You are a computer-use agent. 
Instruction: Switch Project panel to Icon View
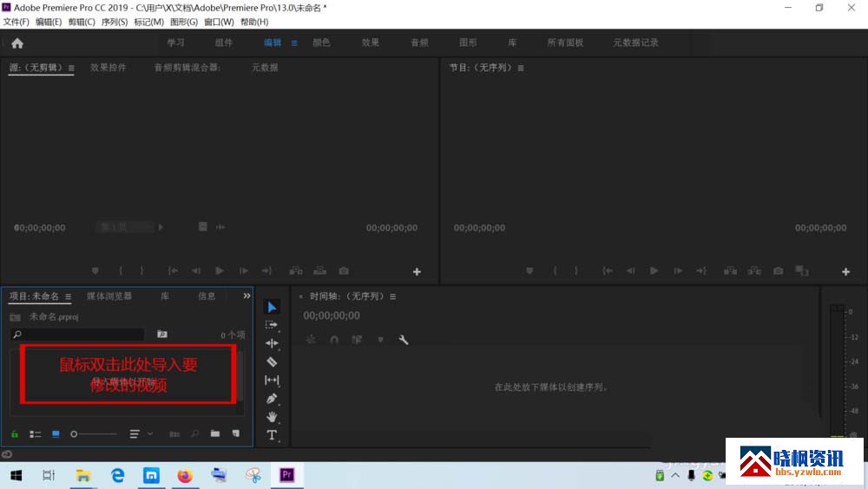(56, 434)
